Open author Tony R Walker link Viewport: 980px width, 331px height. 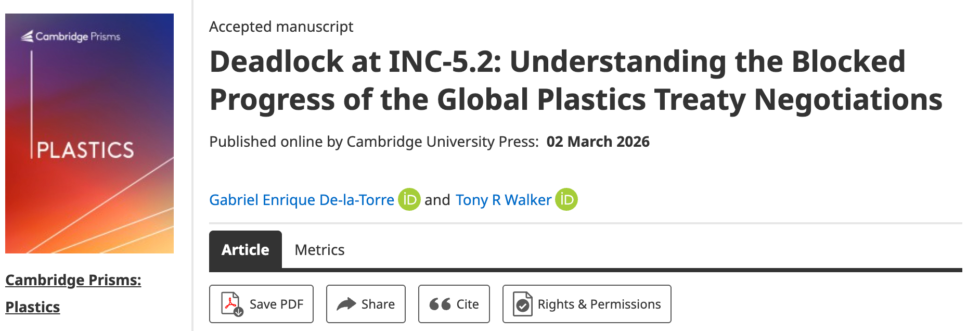(503, 200)
